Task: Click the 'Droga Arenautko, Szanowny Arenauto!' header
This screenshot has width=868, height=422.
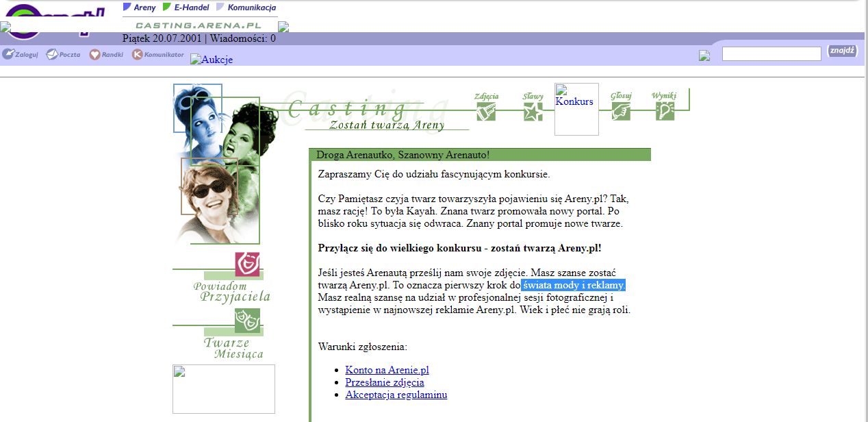Action: (403, 155)
